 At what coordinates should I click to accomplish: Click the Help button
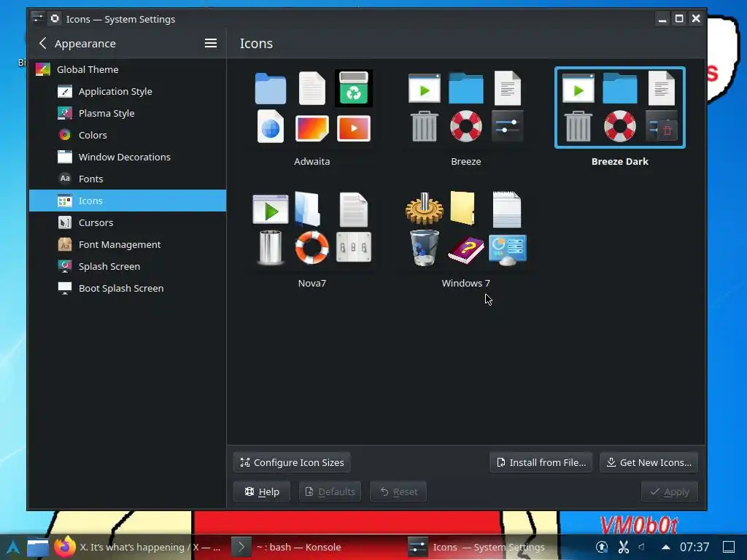coord(262,491)
